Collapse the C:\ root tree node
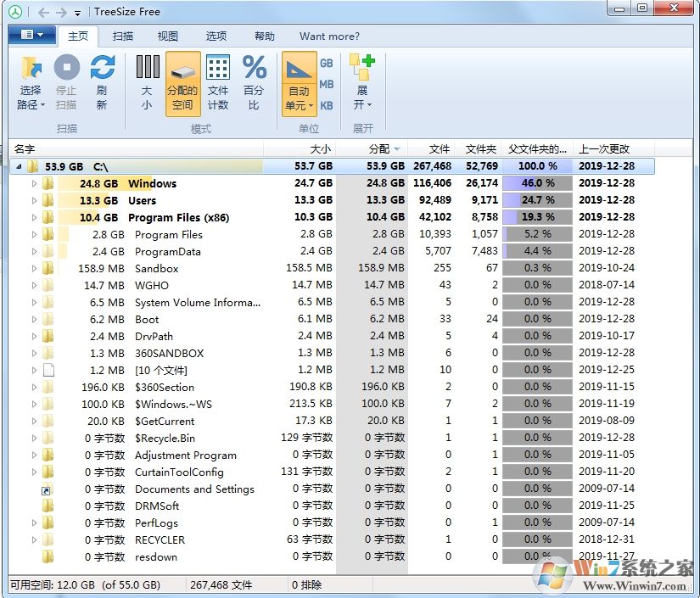 point(18,167)
